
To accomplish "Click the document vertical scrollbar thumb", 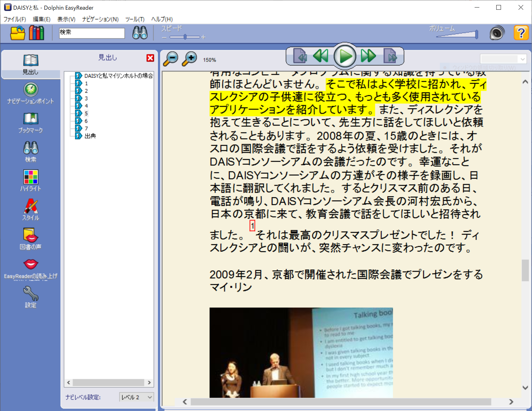I will point(525,270).
